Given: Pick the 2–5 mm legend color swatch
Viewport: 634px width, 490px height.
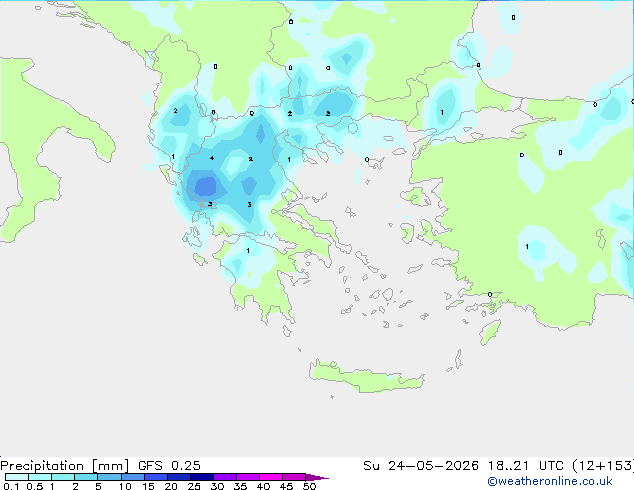Looking at the screenshot, I should (x=86, y=477).
